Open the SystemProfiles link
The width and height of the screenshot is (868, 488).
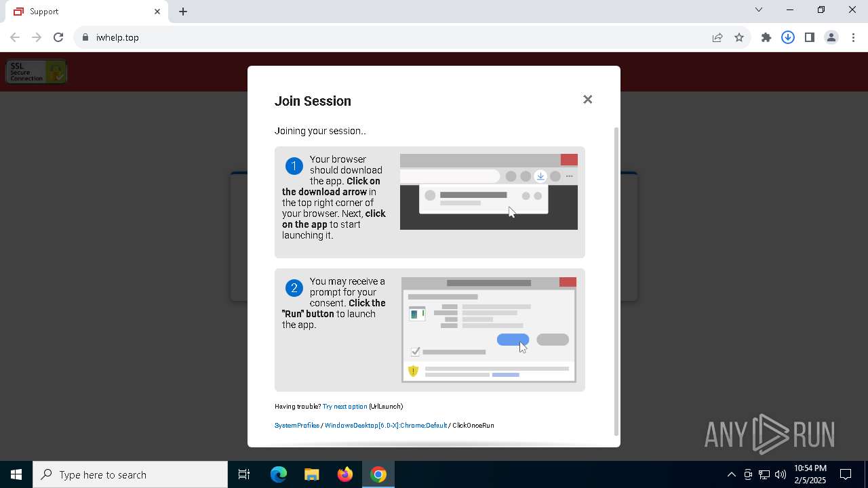tap(297, 426)
